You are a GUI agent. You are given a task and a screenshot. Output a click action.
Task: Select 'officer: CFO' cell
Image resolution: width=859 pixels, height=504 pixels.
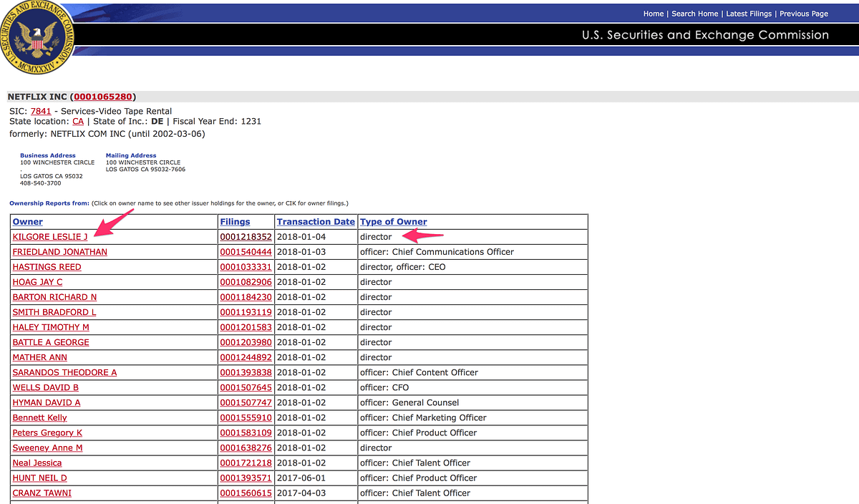[x=472, y=387]
